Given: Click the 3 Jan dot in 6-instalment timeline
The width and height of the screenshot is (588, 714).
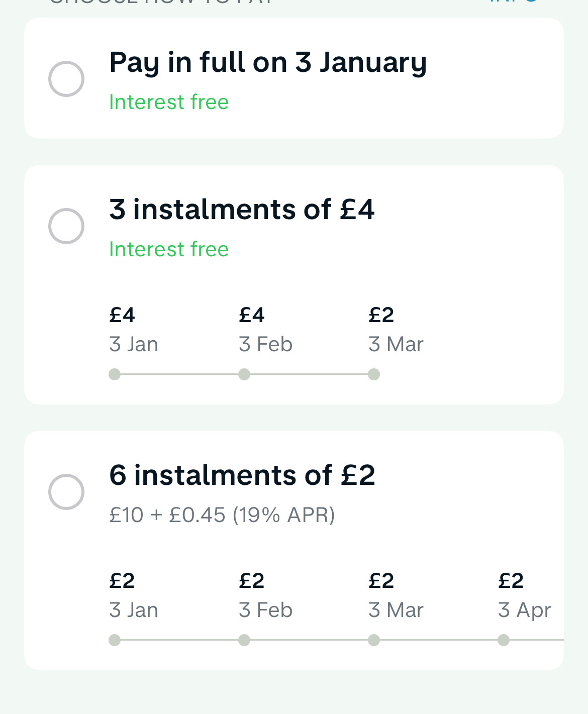Looking at the screenshot, I should click(115, 640).
